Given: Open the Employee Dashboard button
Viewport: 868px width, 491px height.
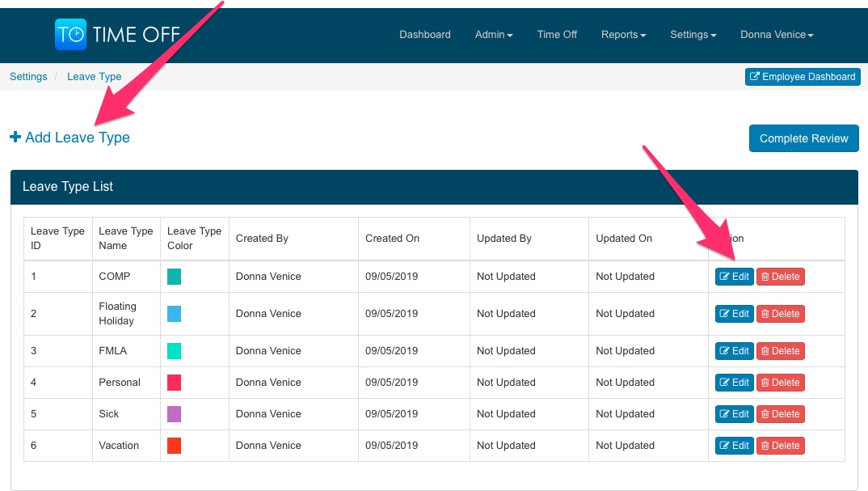Looking at the screenshot, I should pyautogui.click(x=803, y=77).
